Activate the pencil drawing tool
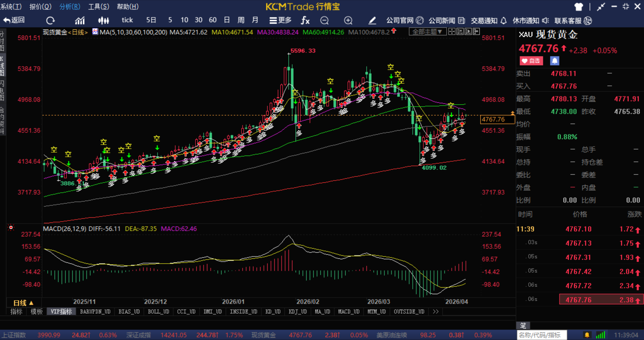 372,21
